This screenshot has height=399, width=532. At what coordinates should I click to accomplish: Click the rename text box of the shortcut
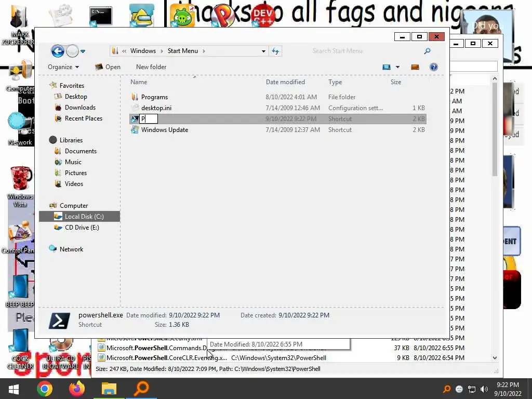[149, 119]
